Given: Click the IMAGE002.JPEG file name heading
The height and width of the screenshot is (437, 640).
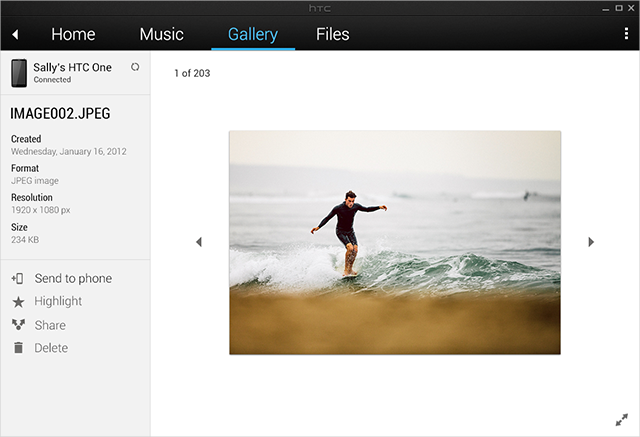Looking at the screenshot, I should tap(59, 114).
